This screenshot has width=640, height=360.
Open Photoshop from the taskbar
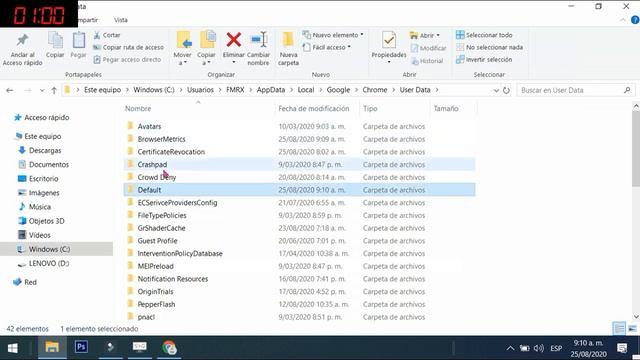(x=81, y=347)
